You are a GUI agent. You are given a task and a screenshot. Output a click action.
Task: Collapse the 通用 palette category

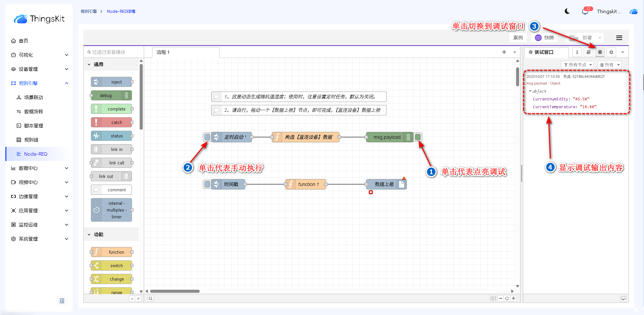[x=89, y=64]
